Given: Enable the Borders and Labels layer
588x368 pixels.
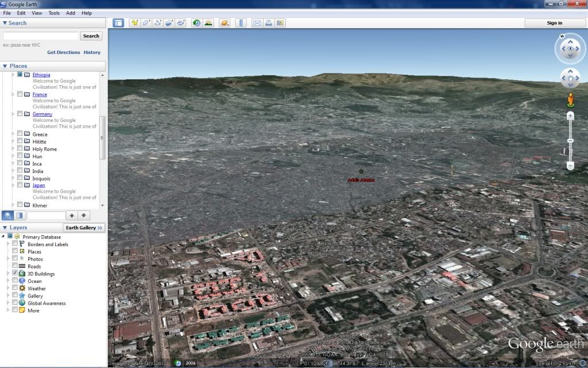Looking at the screenshot, I should [x=15, y=244].
